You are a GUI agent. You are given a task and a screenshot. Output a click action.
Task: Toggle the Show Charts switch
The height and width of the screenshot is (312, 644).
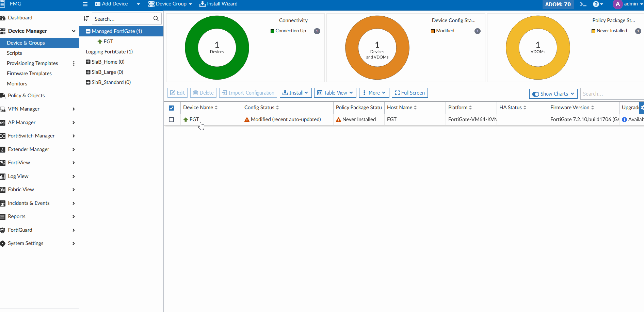click(536, 94)
